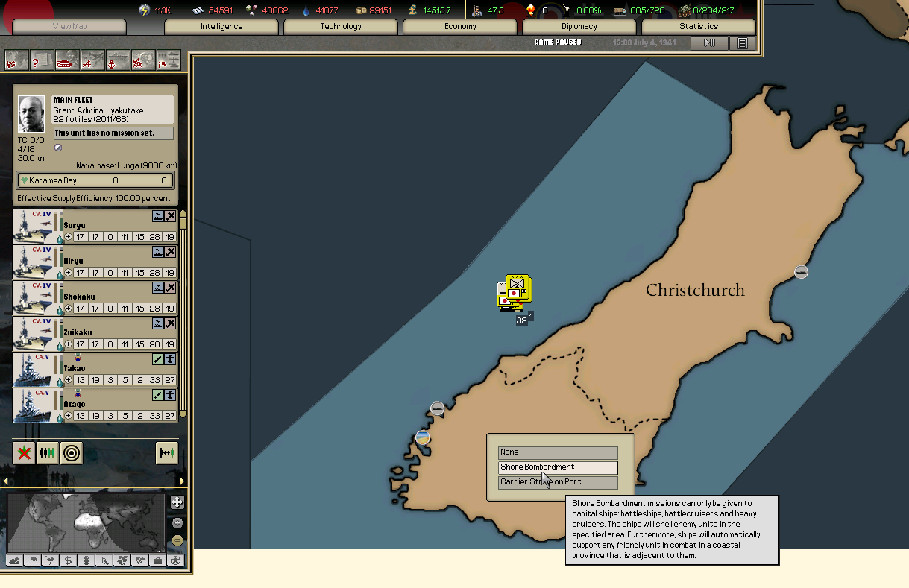The image size is (909, 588).
Task: Click the 'This unit has no mission set' button
Action: (x=113, y=133)
